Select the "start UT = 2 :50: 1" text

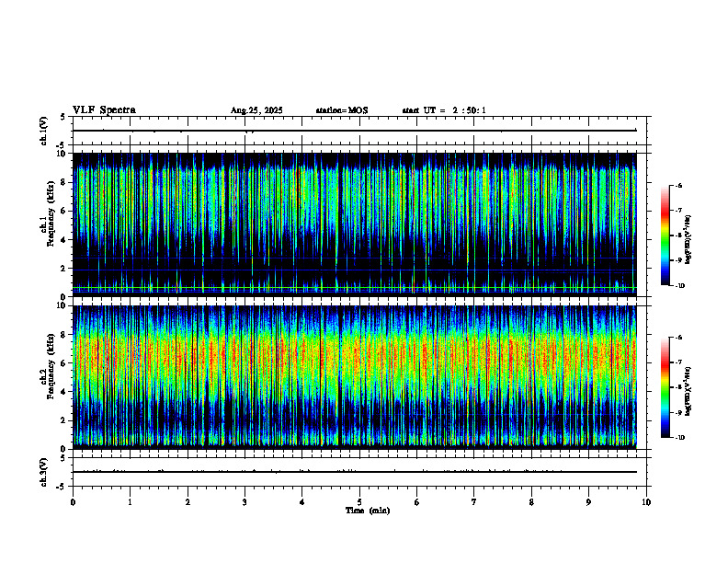point(444,110)
